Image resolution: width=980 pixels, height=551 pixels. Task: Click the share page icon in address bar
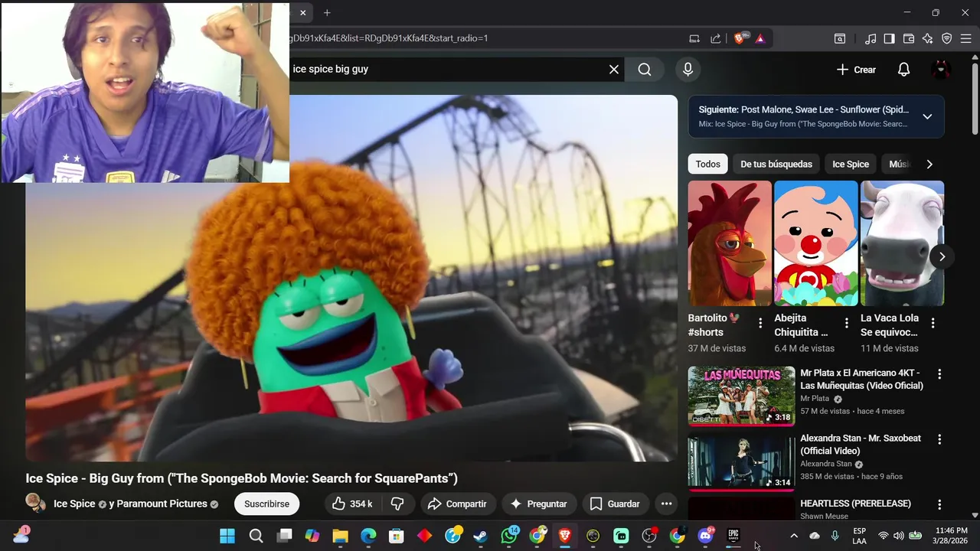[715, 38]
